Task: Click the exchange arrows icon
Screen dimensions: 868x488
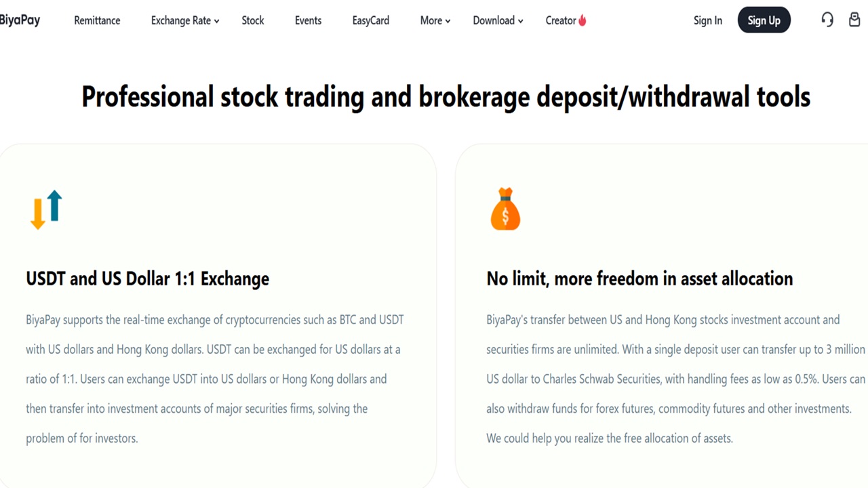Action: 46,209
